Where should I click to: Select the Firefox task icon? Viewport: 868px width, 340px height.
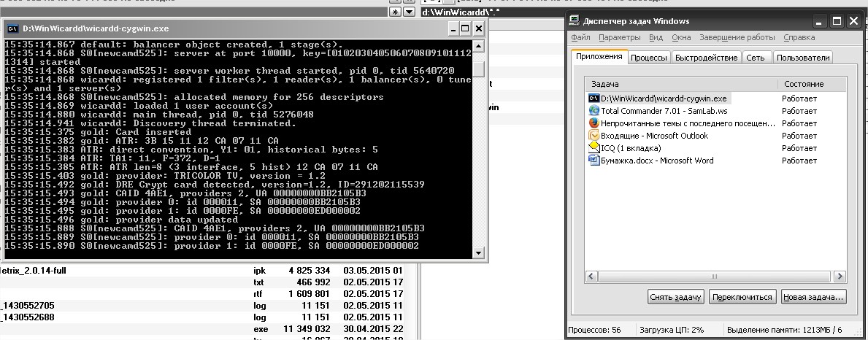[x=594, y=123]
